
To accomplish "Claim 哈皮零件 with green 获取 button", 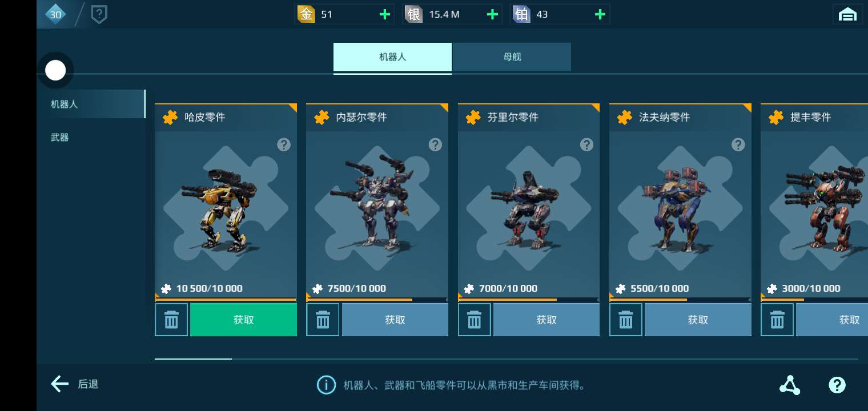I will 243,320.
